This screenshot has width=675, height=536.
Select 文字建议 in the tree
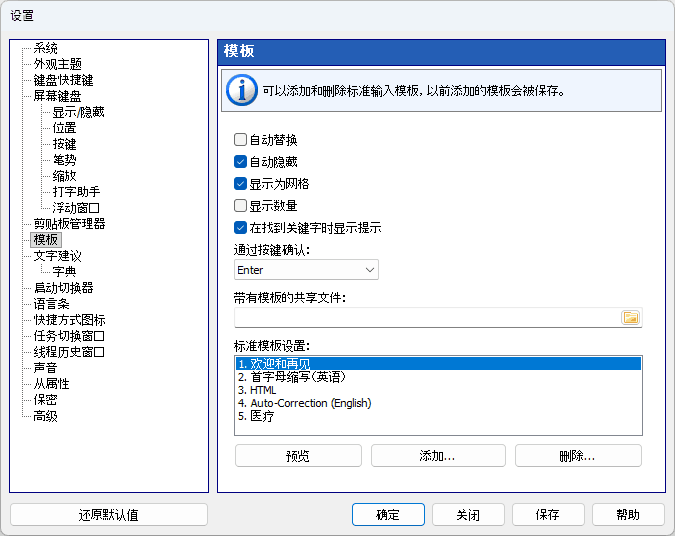[x=57, y=256]
